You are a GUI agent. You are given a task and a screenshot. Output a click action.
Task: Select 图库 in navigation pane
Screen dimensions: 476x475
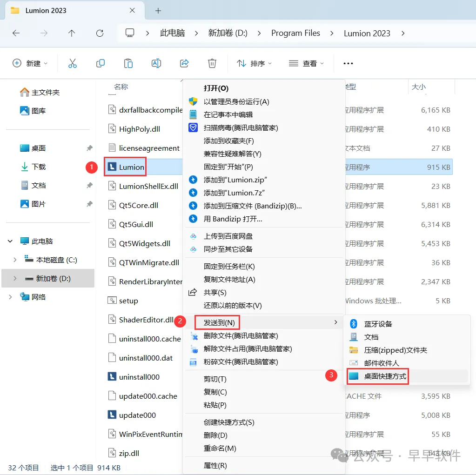pos(33,111)
